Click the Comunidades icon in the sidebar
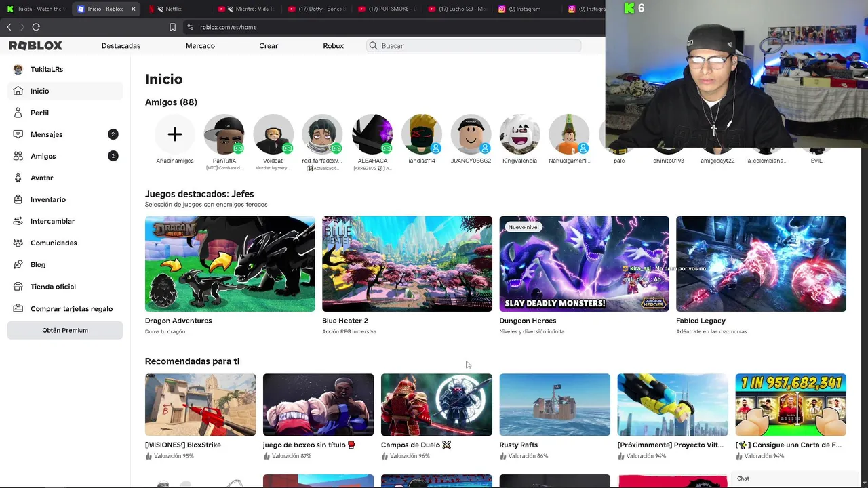Viewport: 868px width, 488px height. click(x=18, y=243)
